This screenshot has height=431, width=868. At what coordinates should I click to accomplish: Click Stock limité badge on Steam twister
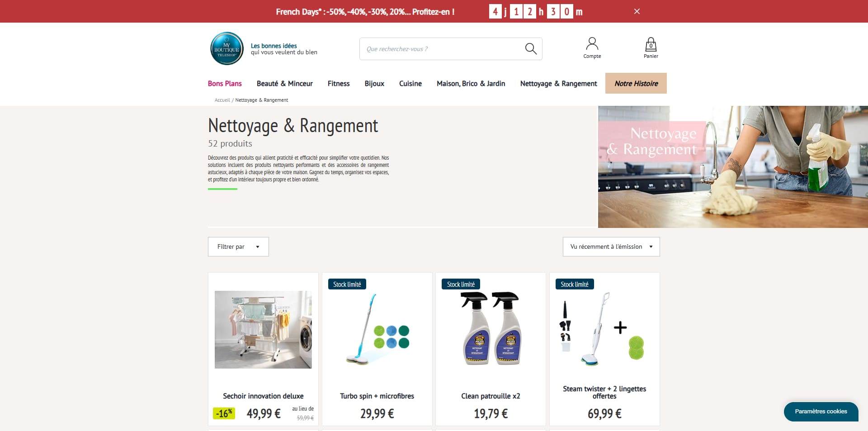tap(575, 284)
